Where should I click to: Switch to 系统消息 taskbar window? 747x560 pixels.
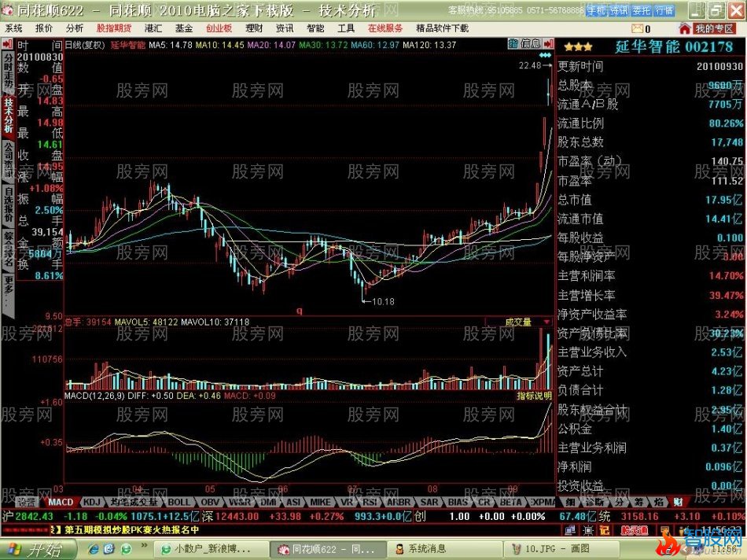coord(444,549)
